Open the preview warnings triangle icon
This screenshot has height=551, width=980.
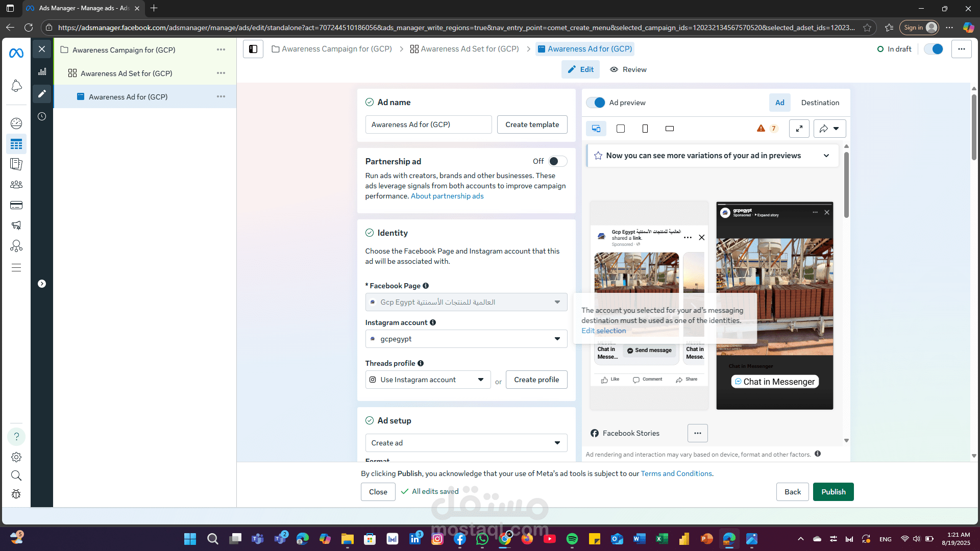tap(761, 129)
